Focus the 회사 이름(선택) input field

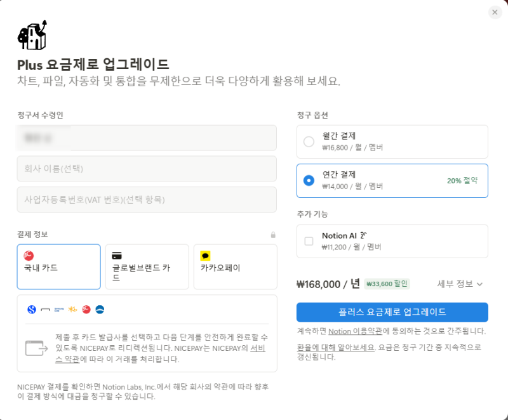click(147, 169)
